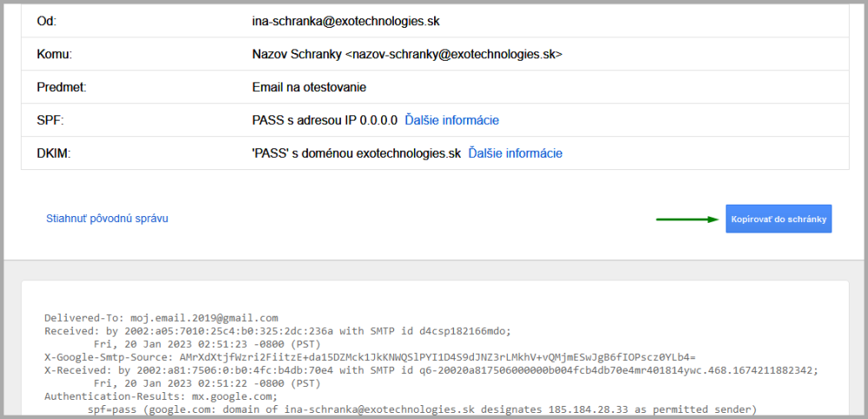Click the SPF result PASS s adresou IP
The height and width of the screenshot is (419, 868).
pos(325,120)
